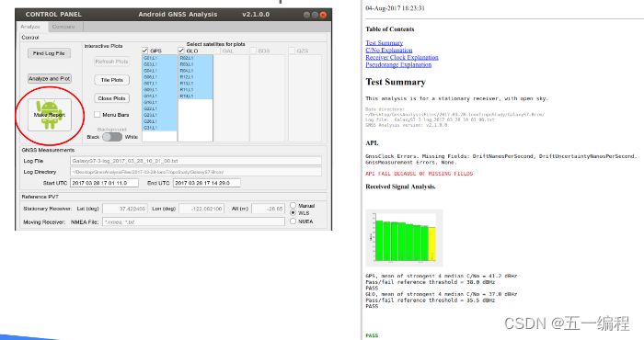The image size is (644, 340).
Task: Select satellite G01,L1 in GPS list
Action: coord(159,58)
